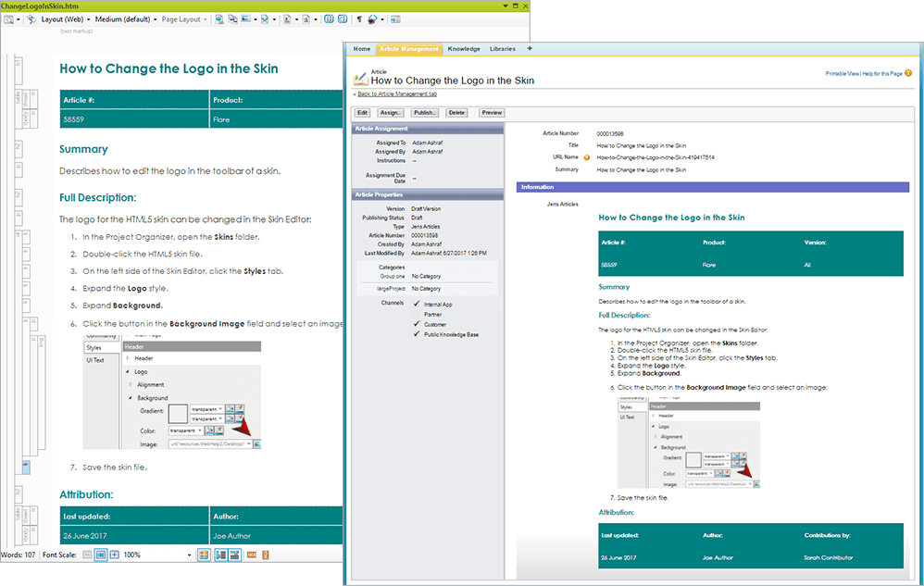Viewport: 924px width, 586px height.
Task: Switch to the Libraries tab
Action: (x=503, y=49)
